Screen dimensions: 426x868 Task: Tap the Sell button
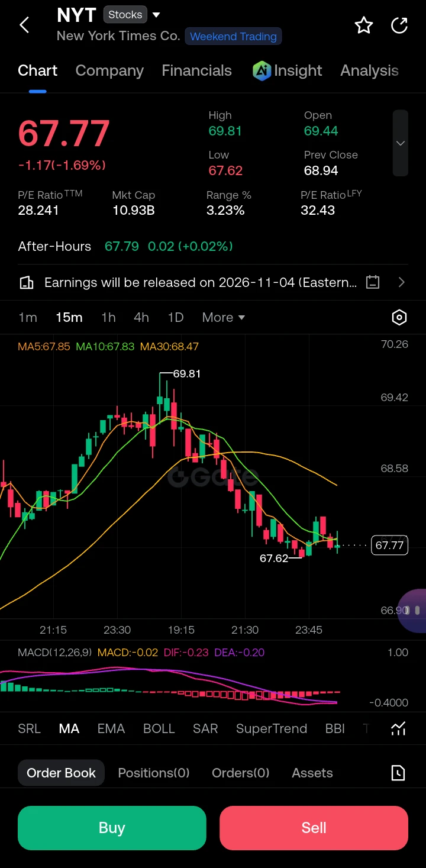coord(314,828)
